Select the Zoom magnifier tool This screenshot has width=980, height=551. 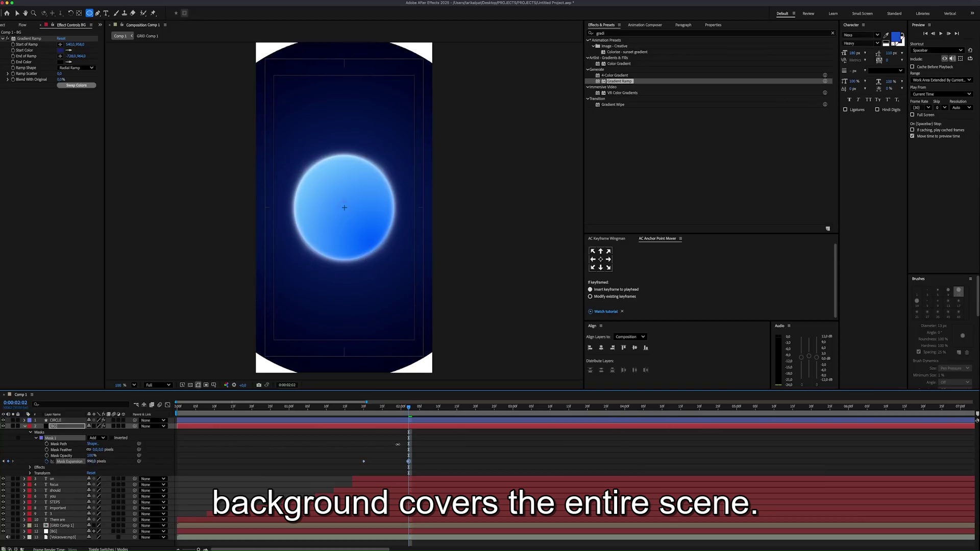click(x=34, y=13)
